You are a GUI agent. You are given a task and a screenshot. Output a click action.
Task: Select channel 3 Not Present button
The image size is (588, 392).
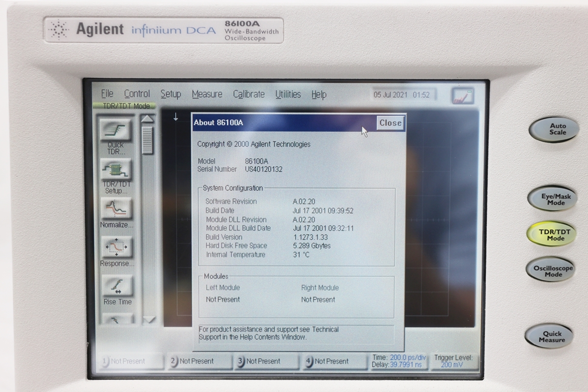[267, 361]
